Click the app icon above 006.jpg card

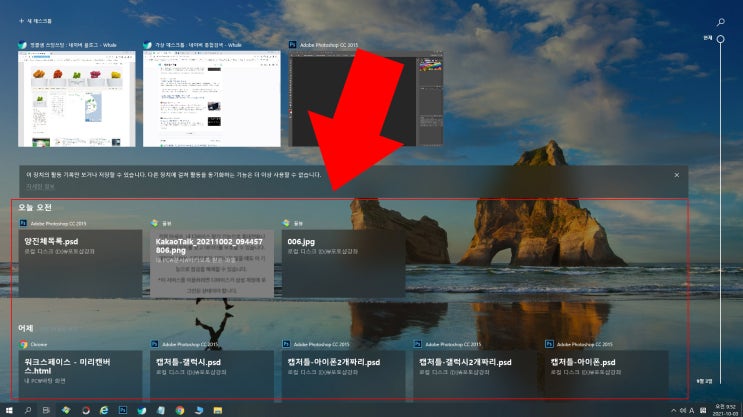[286, 223]
